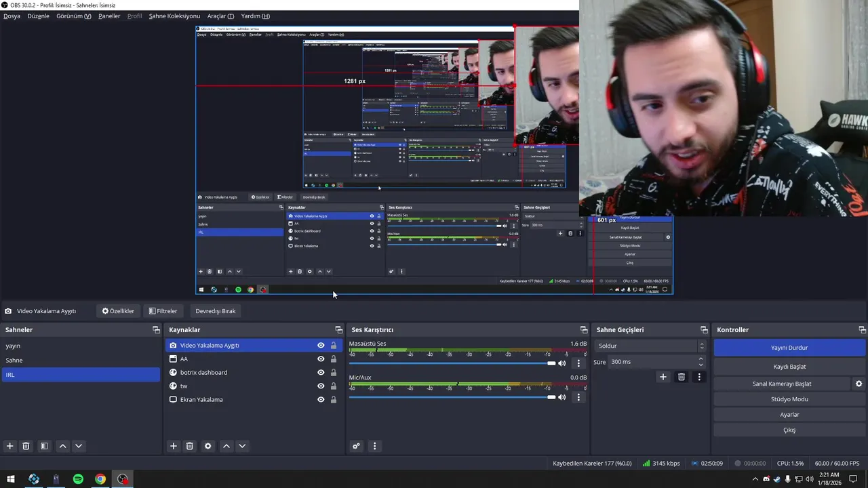The width and height of the screenshot is (868, 488).
Task: Decrease transition Süre with down arrow
Action: (x=701, y=365)
